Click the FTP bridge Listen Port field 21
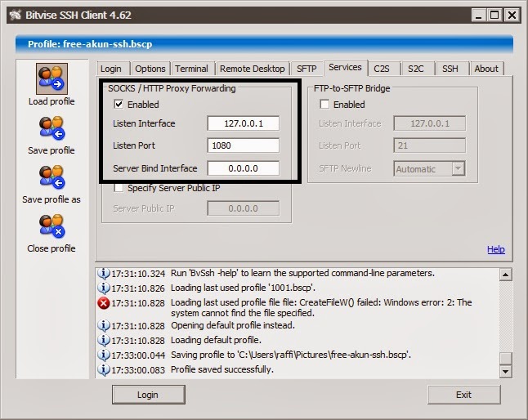The width and height of the screenshot is (528, 420). (x=430, y=145)
